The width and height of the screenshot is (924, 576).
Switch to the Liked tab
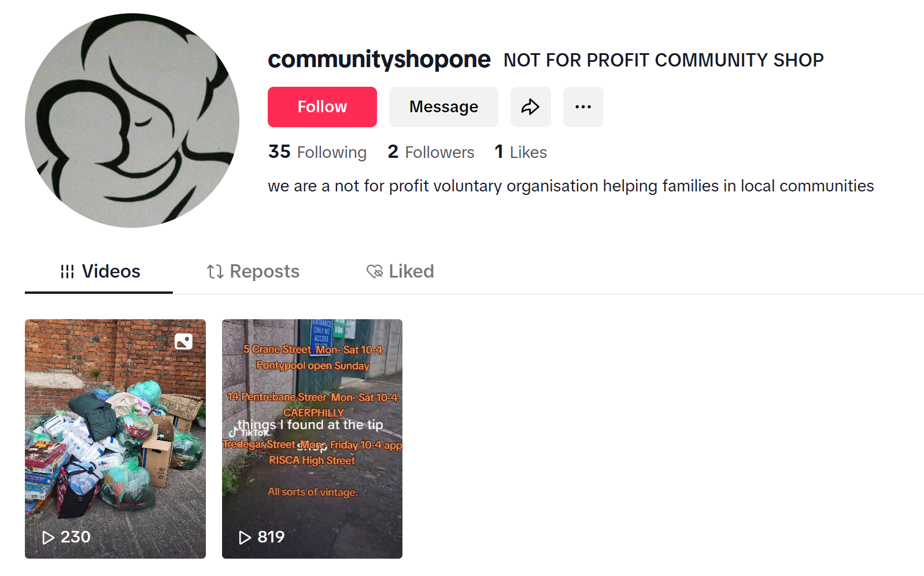[x=400, y=271]
